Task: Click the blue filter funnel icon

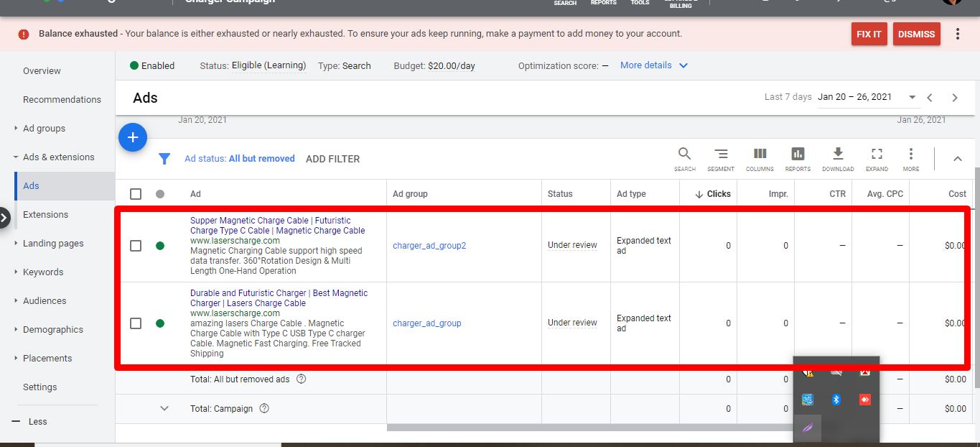Action: [164, 159]
